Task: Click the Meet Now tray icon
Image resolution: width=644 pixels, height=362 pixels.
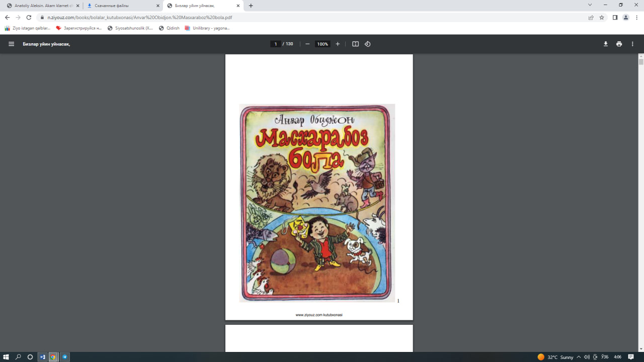Action: [595, 357]
